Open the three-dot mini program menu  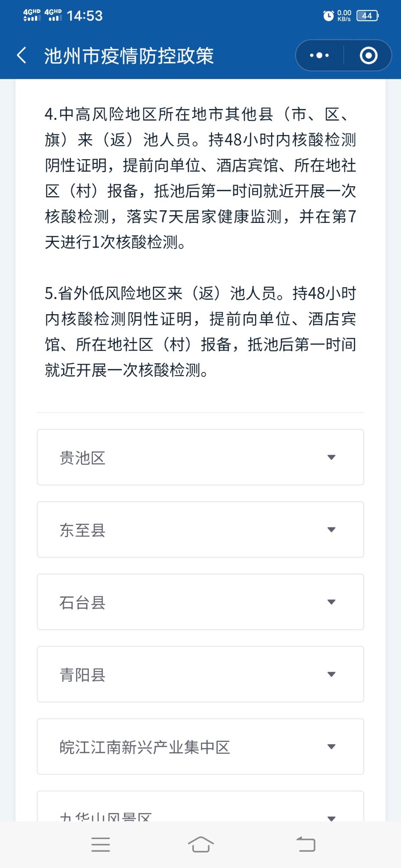pos(320,56)
